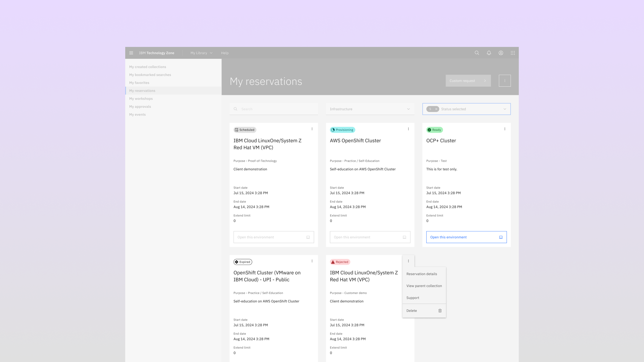Click the trash icon beside Delete
This screenshot has height=362, width=644.
click(440, 311)
